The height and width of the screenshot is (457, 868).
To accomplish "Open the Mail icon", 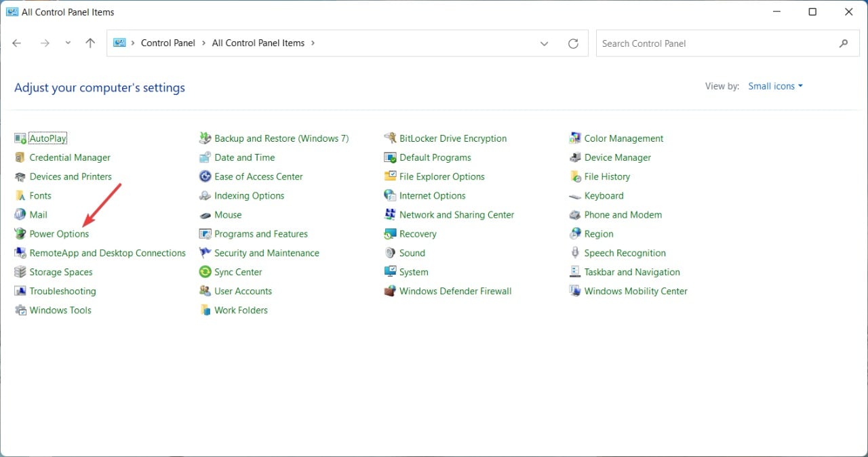I will click(x=20, y=214).
